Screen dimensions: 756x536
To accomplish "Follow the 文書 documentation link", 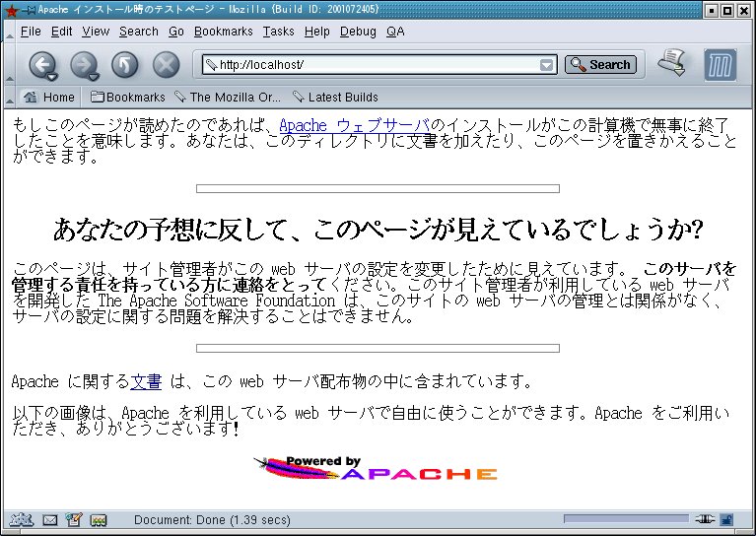I will (146, 381).
